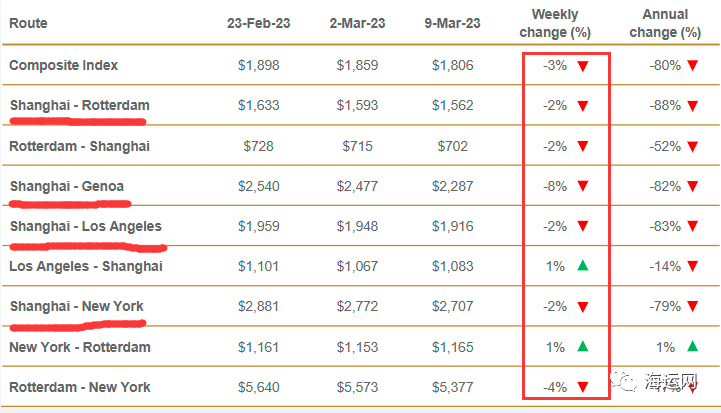
Task: Select the Route column header
Action: (28, 23)
